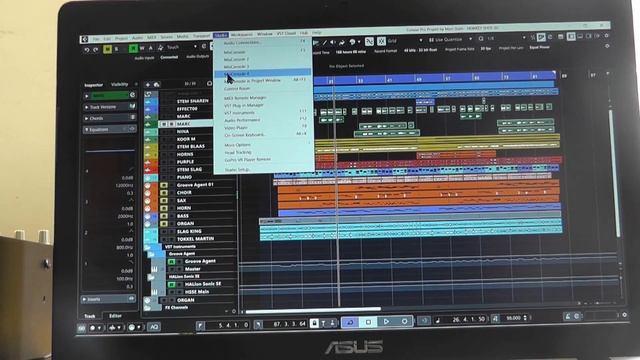Open the Workspaces menu
640x360 pixels.
(x=242, y=35)
